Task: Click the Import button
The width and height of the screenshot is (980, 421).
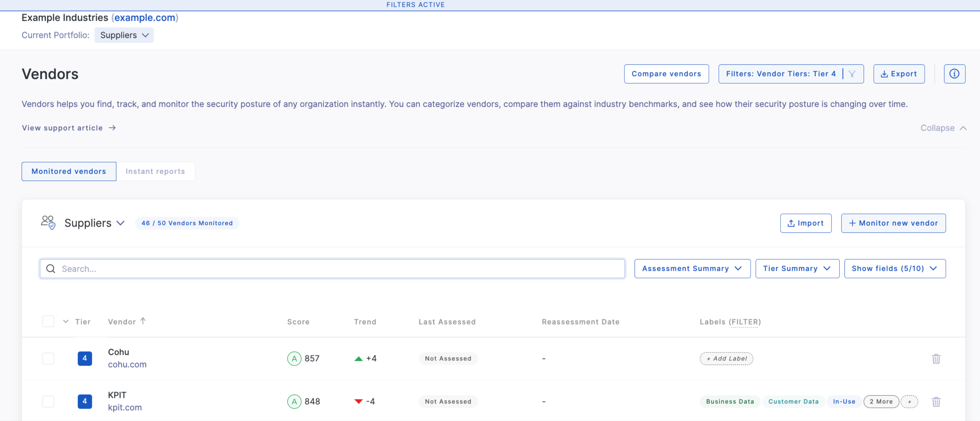Action: [x=805, y=223]
